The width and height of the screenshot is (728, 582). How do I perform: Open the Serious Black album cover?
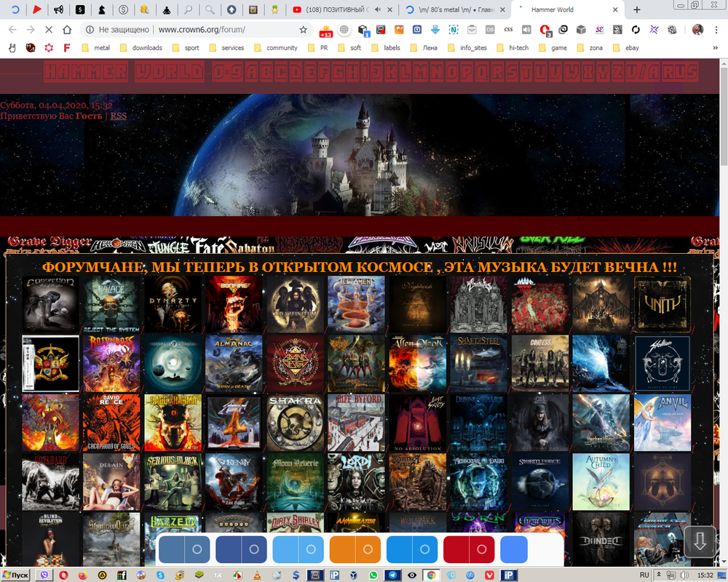(173, 482)
